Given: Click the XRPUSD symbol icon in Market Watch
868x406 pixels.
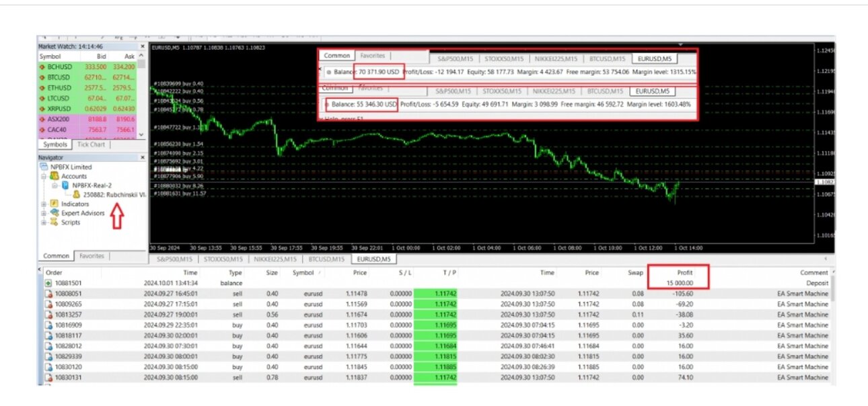Looking at the screenshot, I should (42, 108).
